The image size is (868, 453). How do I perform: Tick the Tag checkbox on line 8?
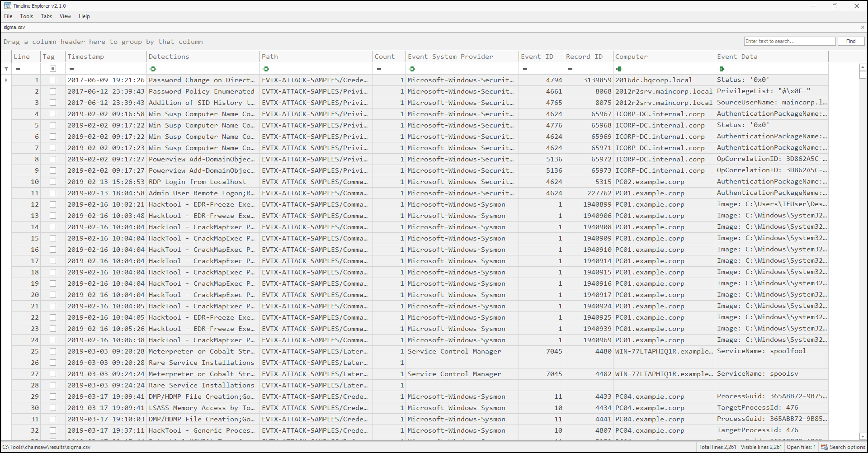53,159
